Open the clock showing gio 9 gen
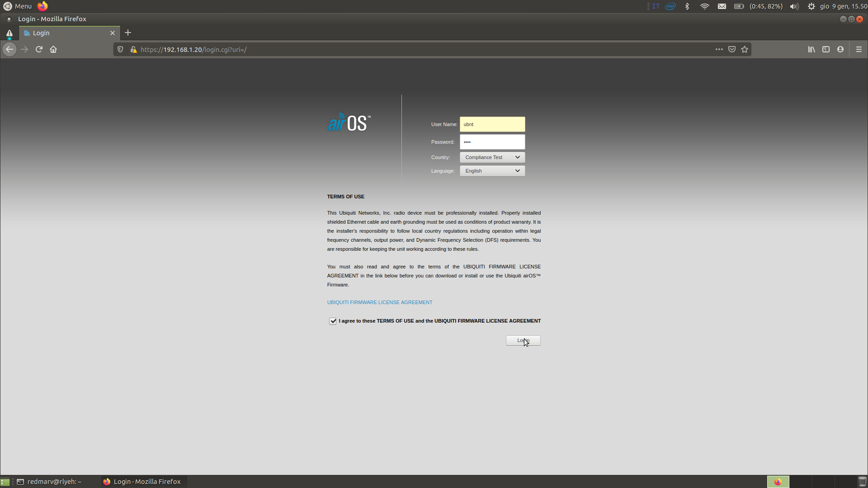Image resolution: width=868 pixels, height=488 pixels. tap(844, 6)
